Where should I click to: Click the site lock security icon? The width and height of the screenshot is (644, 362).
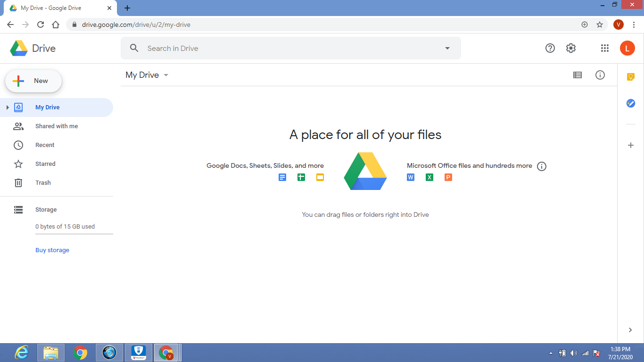[74, 25]
